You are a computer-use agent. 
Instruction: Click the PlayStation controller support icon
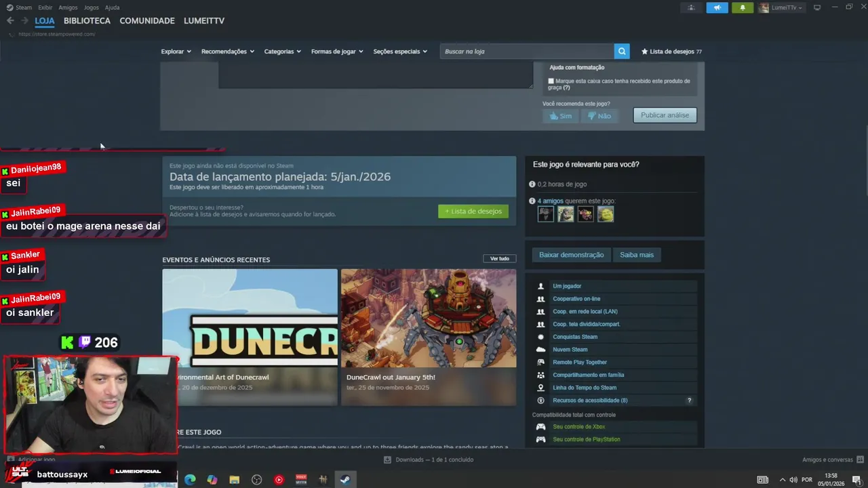541,440
